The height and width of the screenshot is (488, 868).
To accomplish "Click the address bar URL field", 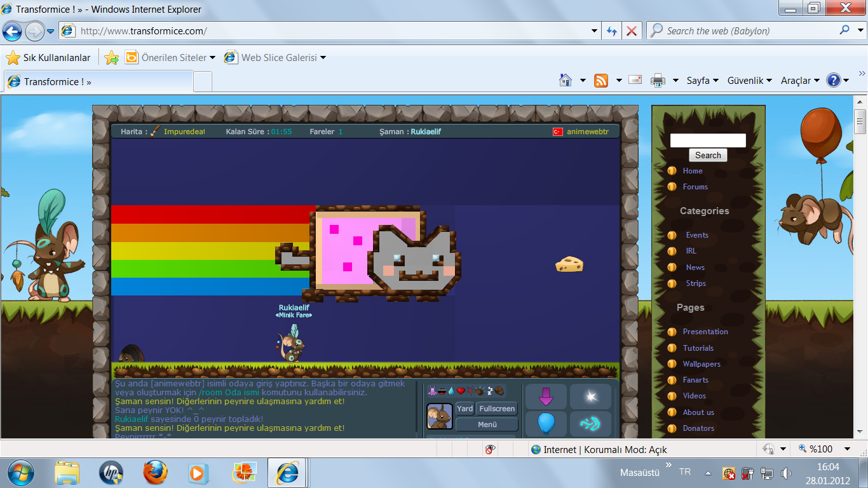I will [330, 30].
